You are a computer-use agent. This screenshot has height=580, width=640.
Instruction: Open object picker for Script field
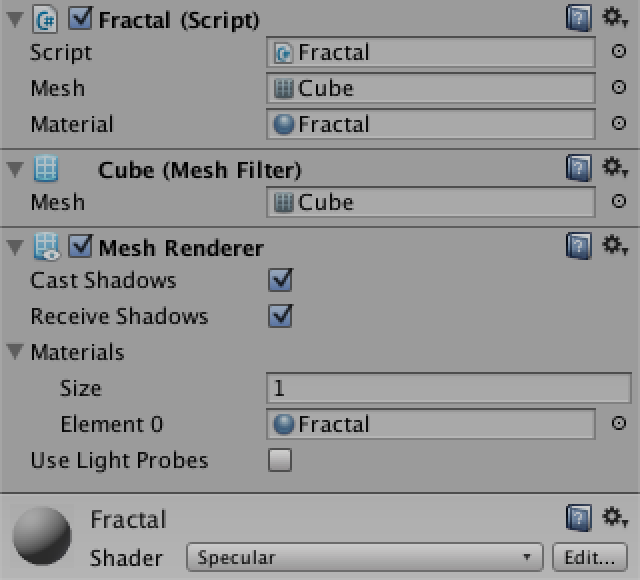click(619, 51)
